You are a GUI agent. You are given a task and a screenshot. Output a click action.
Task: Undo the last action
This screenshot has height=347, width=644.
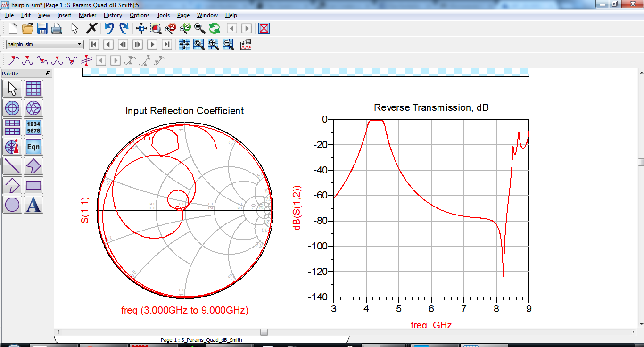[109, 28]
